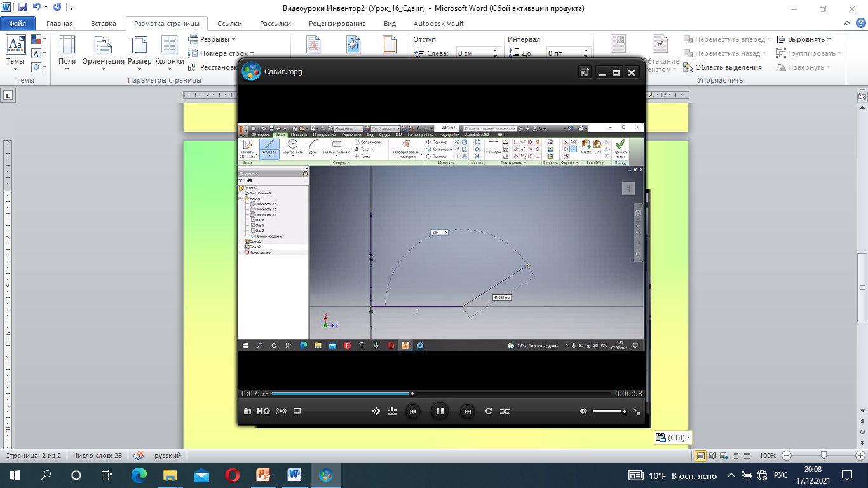Mute the media player volume

[x=583, y=411]
